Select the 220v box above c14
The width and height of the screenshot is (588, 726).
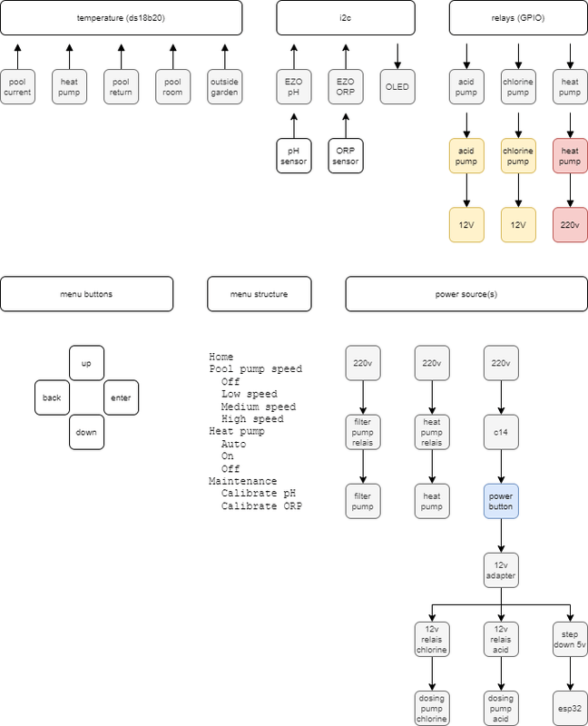pyautogui.click(x=501, y=363)
